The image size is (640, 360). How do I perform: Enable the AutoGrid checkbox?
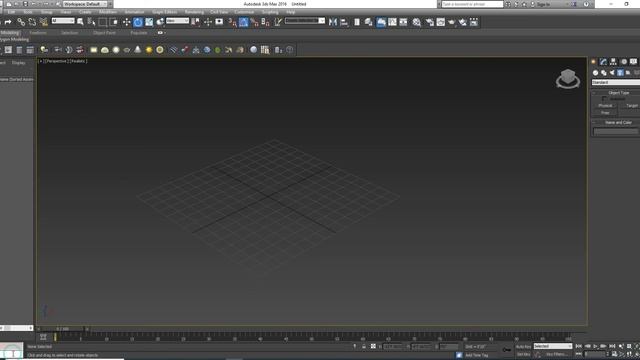click(604, 99)
